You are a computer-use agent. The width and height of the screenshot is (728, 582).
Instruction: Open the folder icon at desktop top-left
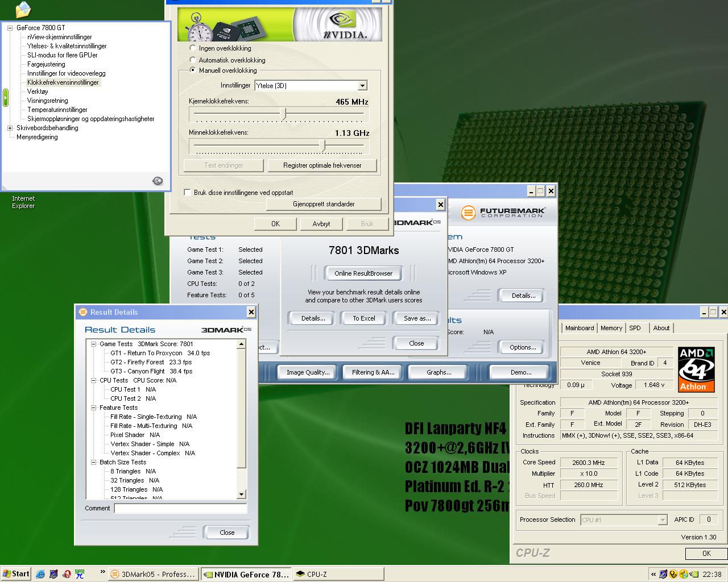[23, 9]
